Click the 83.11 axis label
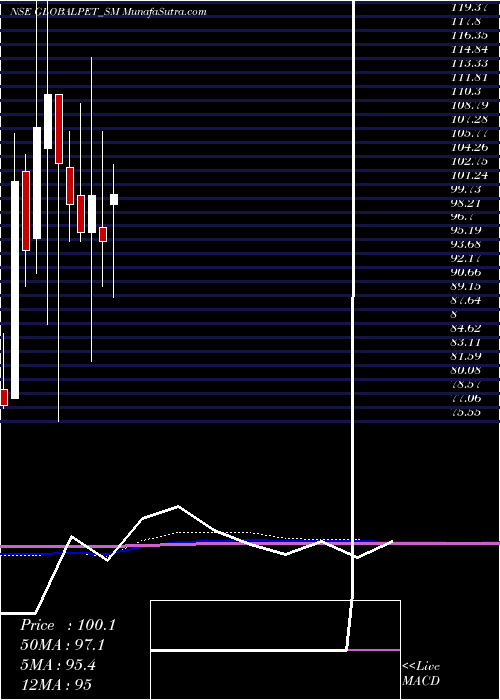 coord(467,342)
